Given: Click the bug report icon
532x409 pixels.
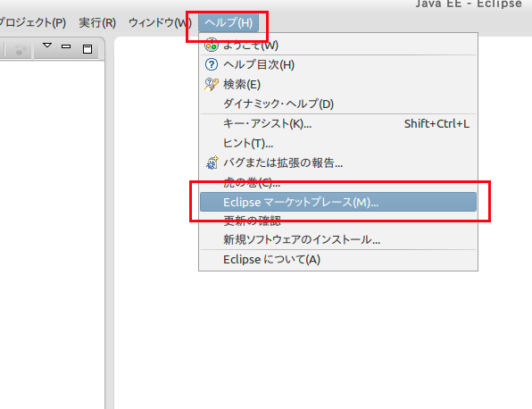Looking at the screenshot, I should tap(212, 163).
